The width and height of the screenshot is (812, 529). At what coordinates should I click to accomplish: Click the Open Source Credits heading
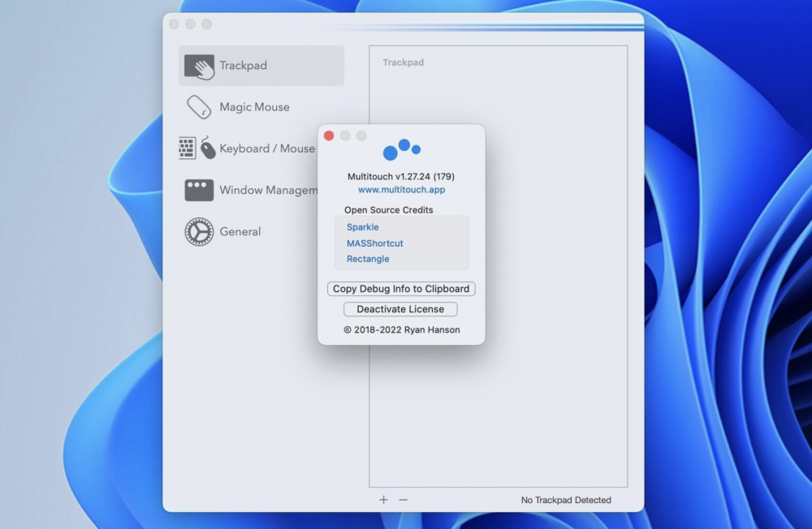tap(388, 209)
